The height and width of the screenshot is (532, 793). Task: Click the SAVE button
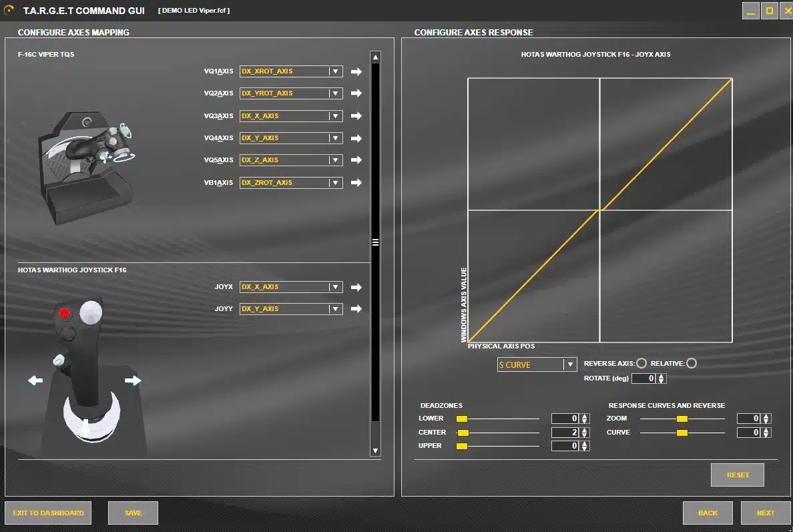click(133, 513)
